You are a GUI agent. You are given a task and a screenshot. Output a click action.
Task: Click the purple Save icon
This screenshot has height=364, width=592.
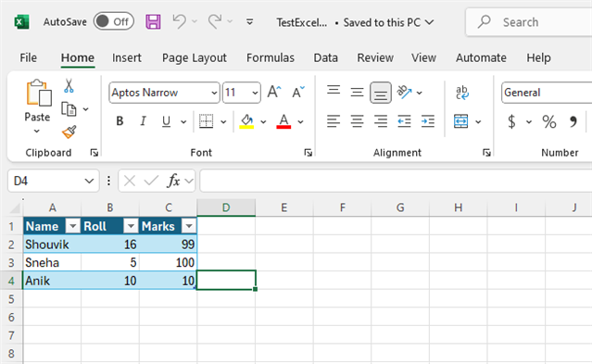coord(153,22)
